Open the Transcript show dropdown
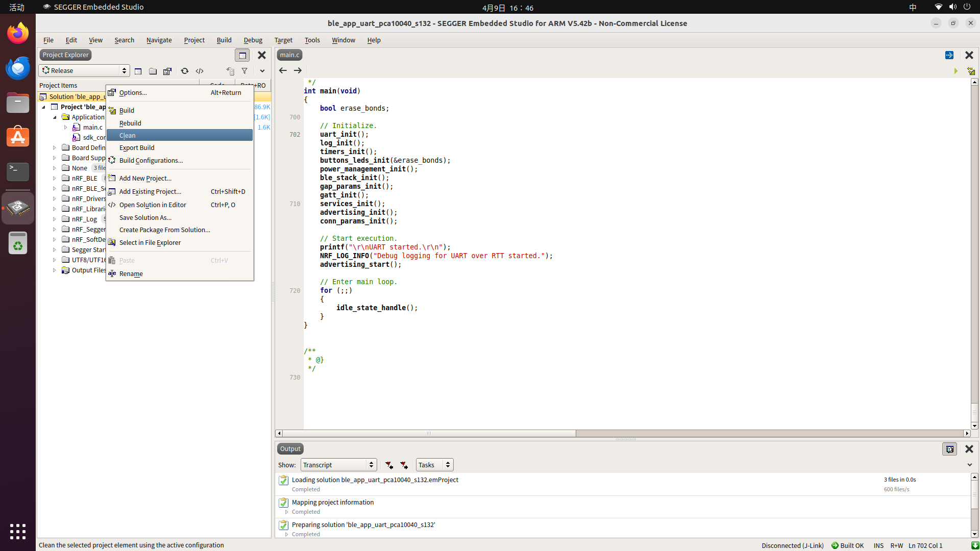The height and width of the screenshot is (551, 980). (x=338, y=465)
